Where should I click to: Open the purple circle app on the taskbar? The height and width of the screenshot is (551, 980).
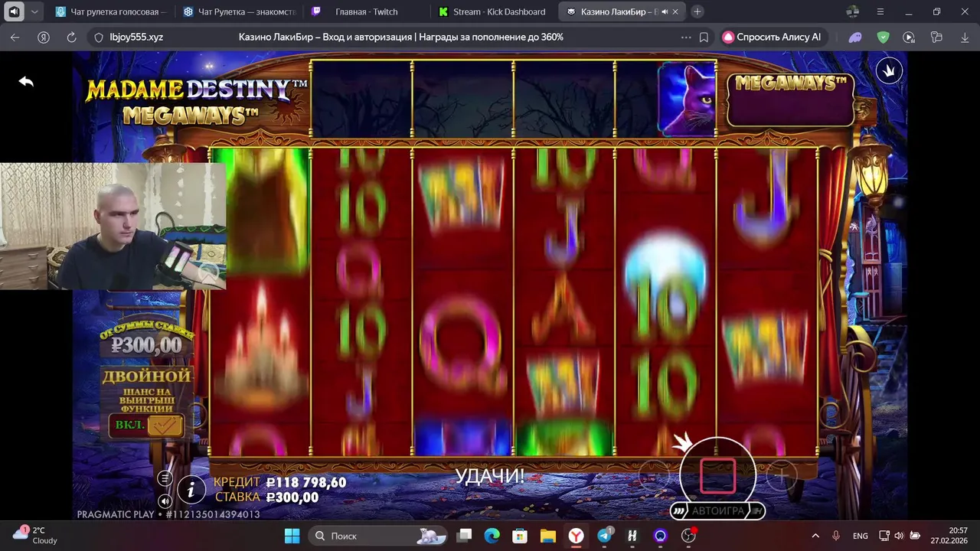pyautogui.click(x=660, y=536)
